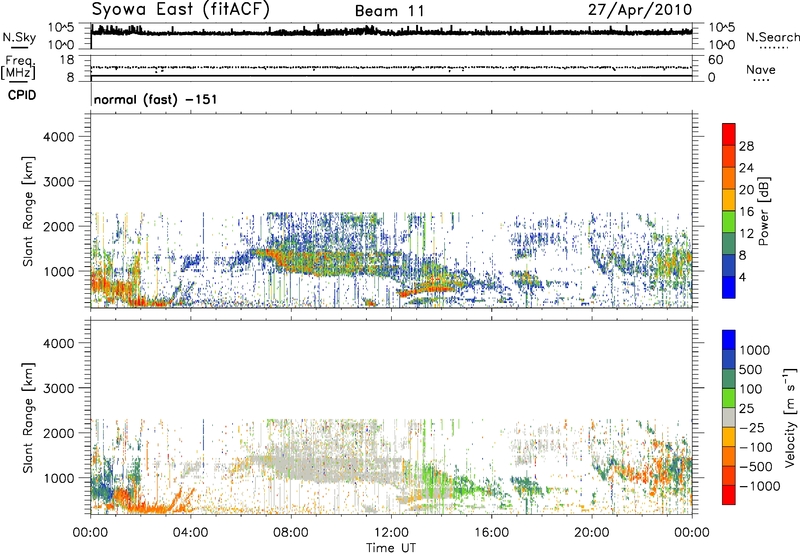The width and height of the screenshot is (800, 554).
Task: Pick the light green 12–16 dB power swatch
Action: click(x=729, y=222)
